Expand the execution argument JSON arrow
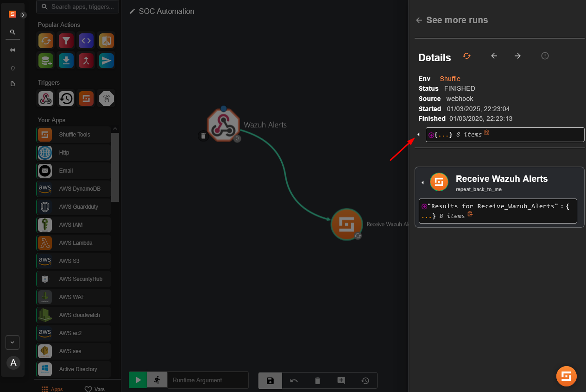 (419, 135)
